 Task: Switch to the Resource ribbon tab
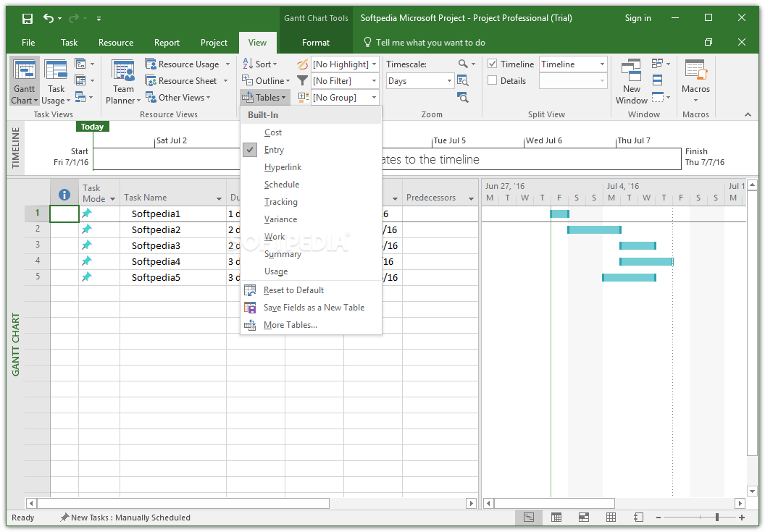116,43
